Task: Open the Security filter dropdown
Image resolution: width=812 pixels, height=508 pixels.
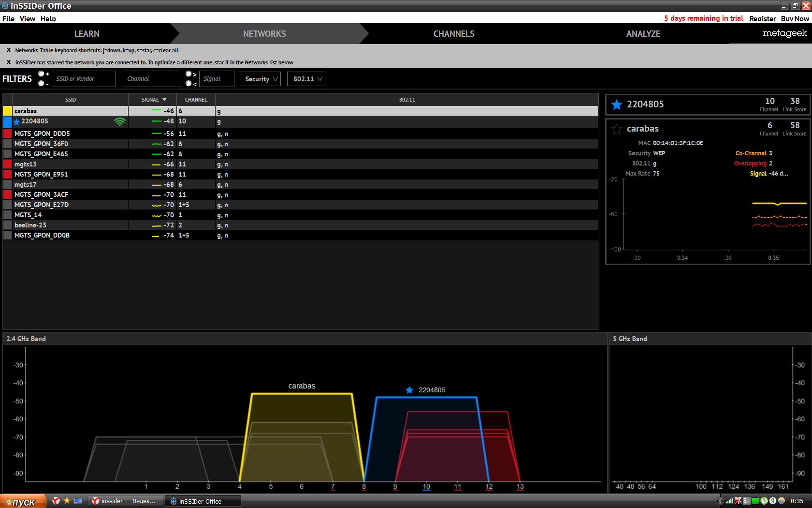Action: pyautogui.click(x=260, y=79)
